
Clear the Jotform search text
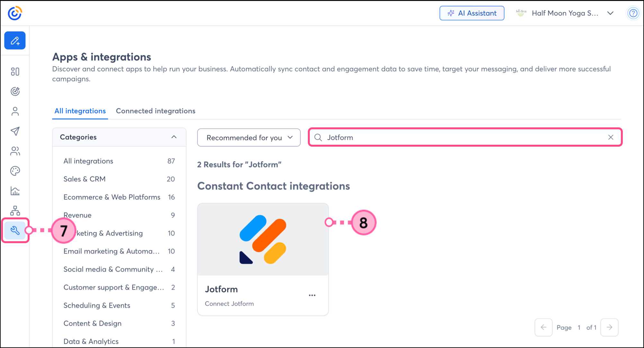(x=611, y=137)
